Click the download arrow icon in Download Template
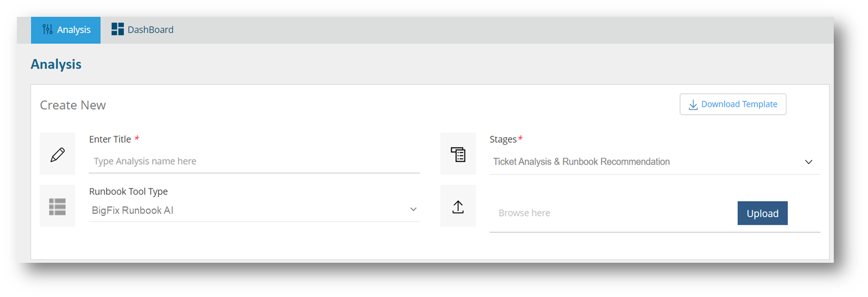Screen dimensions: 868x297 (x=693, y=105)
